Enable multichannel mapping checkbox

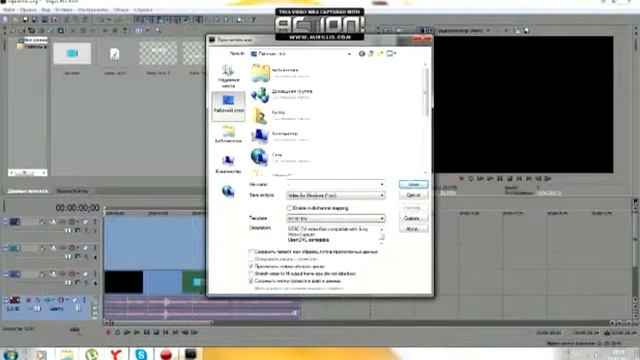(x=289, y=208)
